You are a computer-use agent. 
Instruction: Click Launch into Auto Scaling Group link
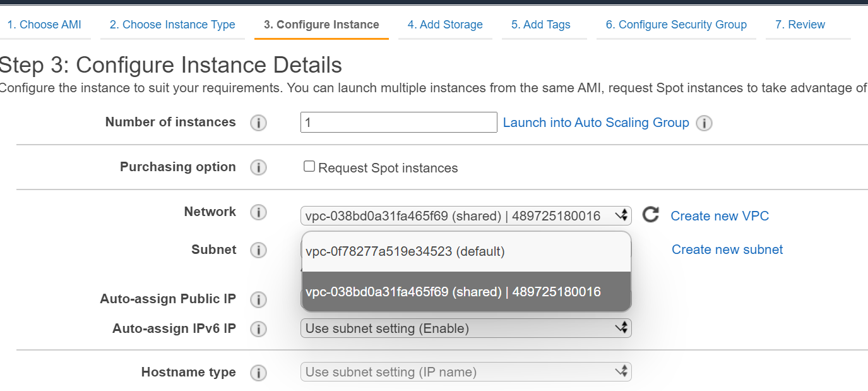(x=596, y=123)
